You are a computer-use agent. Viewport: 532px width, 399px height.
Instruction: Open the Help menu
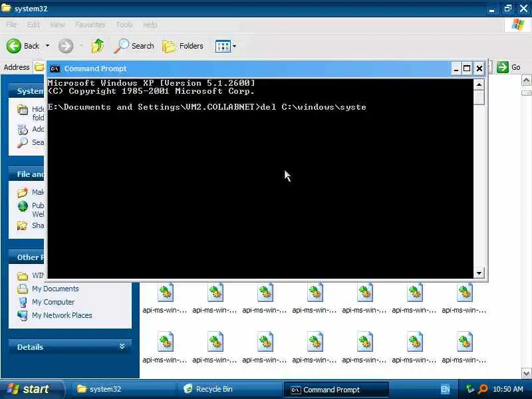(150, 25)
